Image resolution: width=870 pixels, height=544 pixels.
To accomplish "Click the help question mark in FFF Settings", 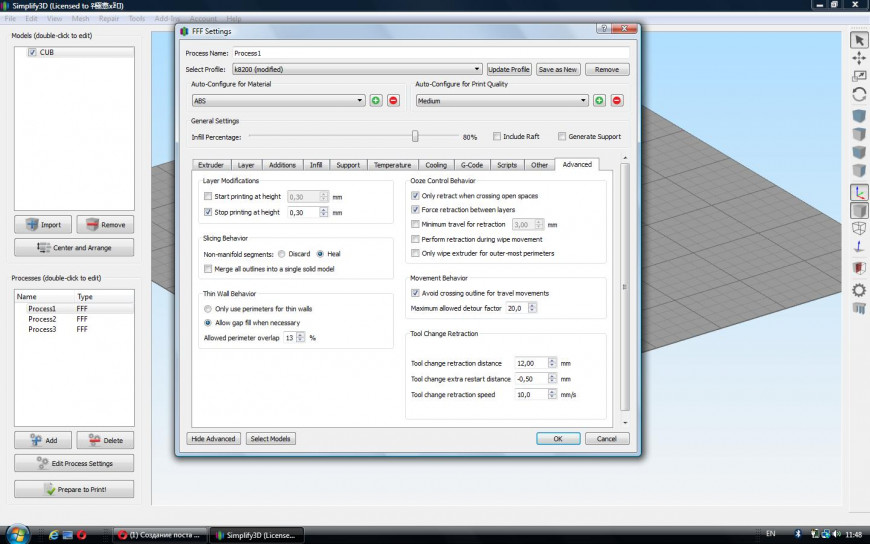I will 604,29.
